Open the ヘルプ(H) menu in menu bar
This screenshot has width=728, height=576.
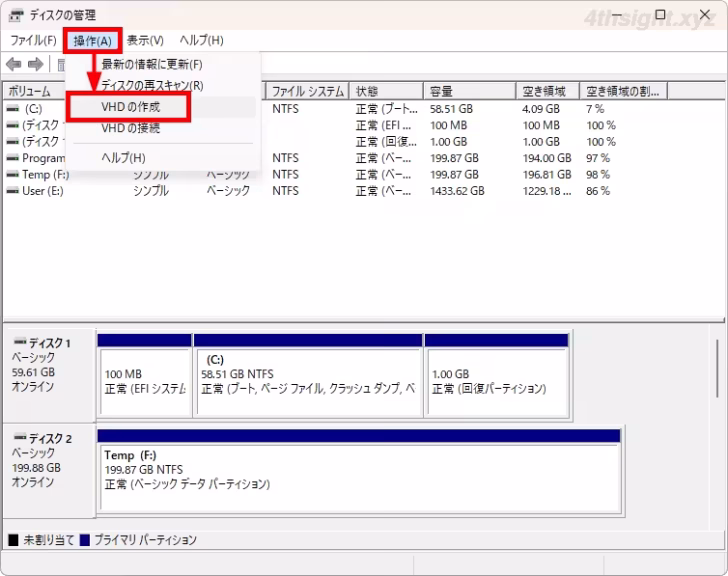202,40
